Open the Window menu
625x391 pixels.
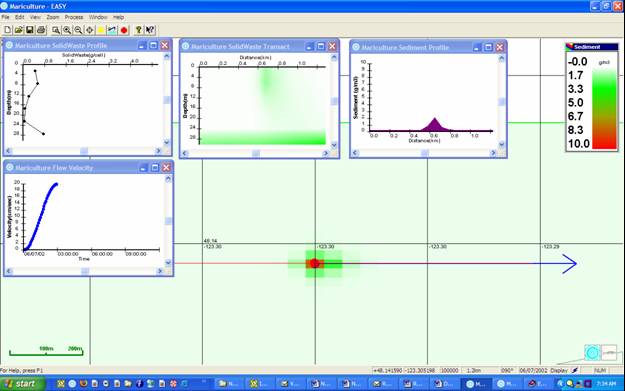click(98, 17)
